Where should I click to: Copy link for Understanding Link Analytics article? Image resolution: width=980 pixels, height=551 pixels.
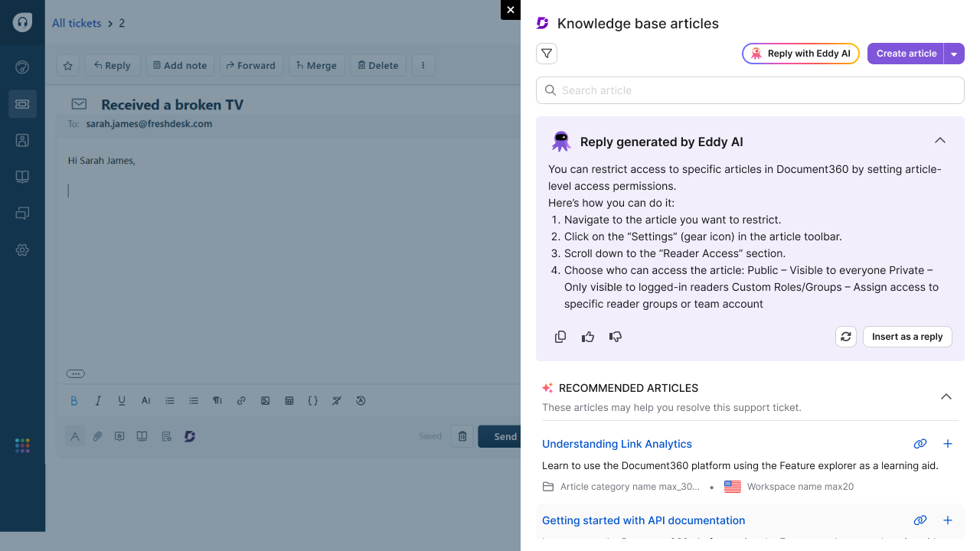click(x=920, y=444)
